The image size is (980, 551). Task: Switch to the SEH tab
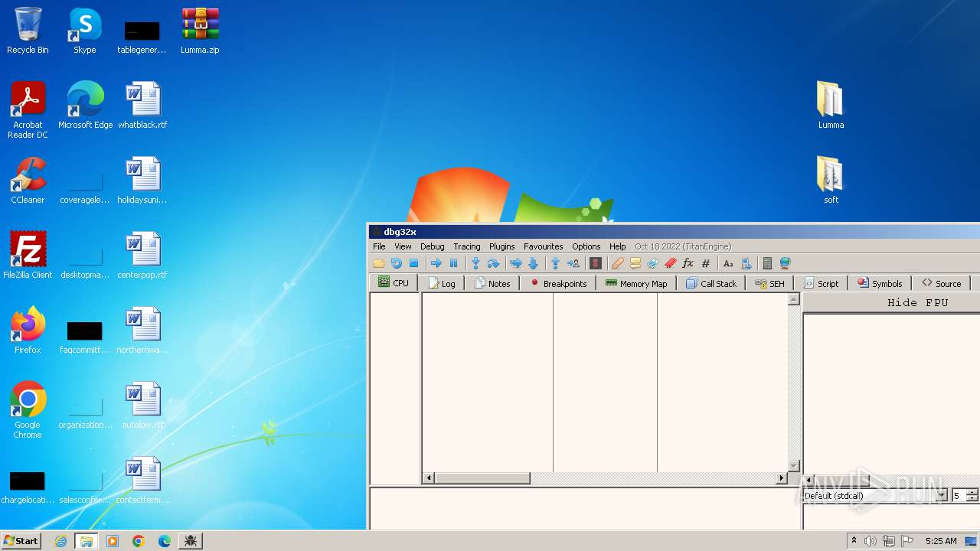[x=769, y=283]
